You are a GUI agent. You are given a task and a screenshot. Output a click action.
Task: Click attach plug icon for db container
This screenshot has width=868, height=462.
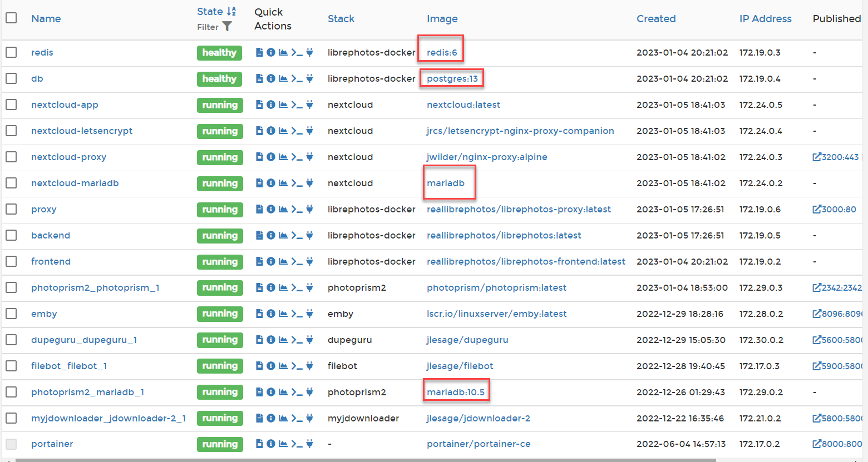click(x=310, y=78)
